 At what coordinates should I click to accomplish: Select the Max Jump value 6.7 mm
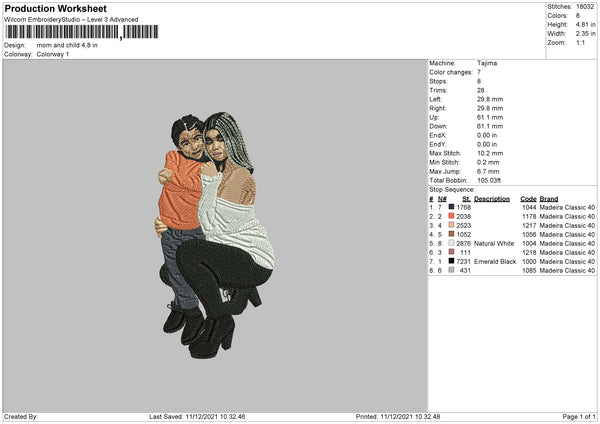tap(488, 171)
